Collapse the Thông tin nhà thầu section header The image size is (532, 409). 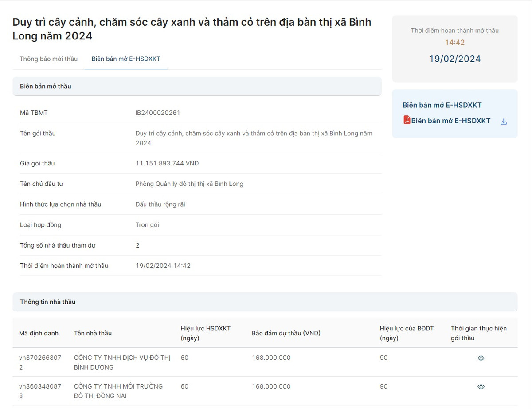point(265,302)
